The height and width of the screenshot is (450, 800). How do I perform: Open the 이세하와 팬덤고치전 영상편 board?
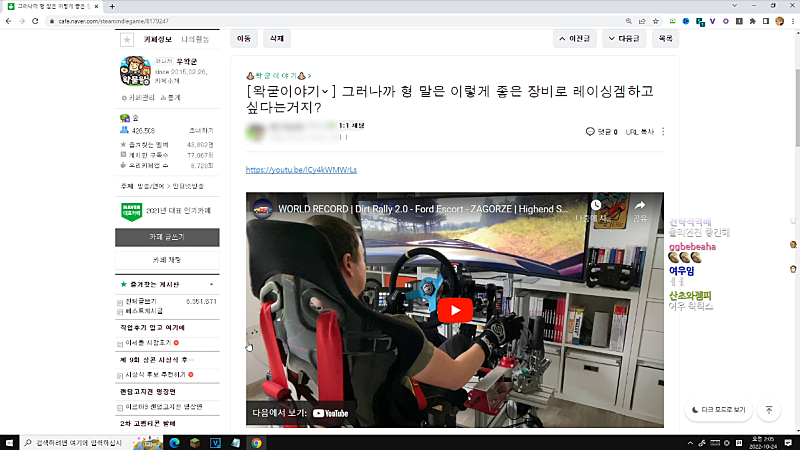click(164, 407)
